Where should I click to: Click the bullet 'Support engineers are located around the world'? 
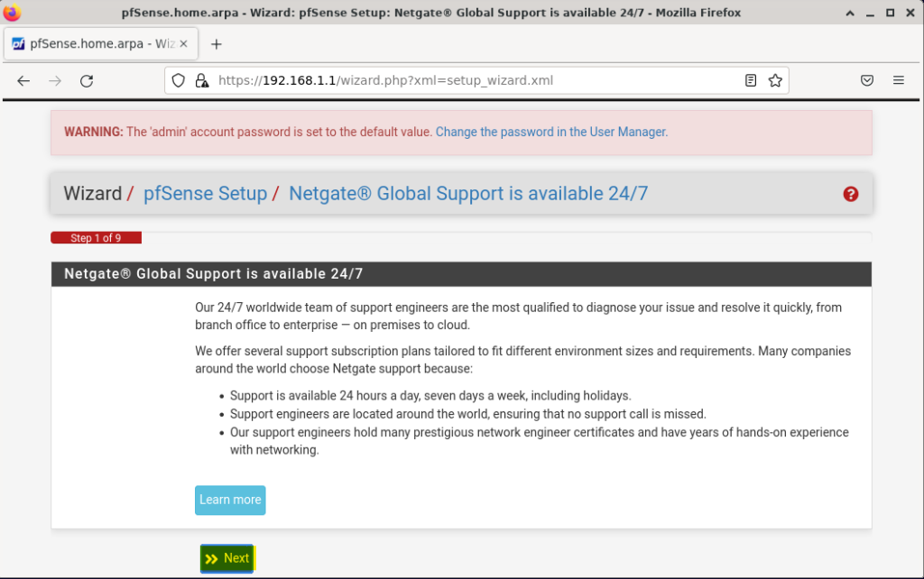(468, 414)
